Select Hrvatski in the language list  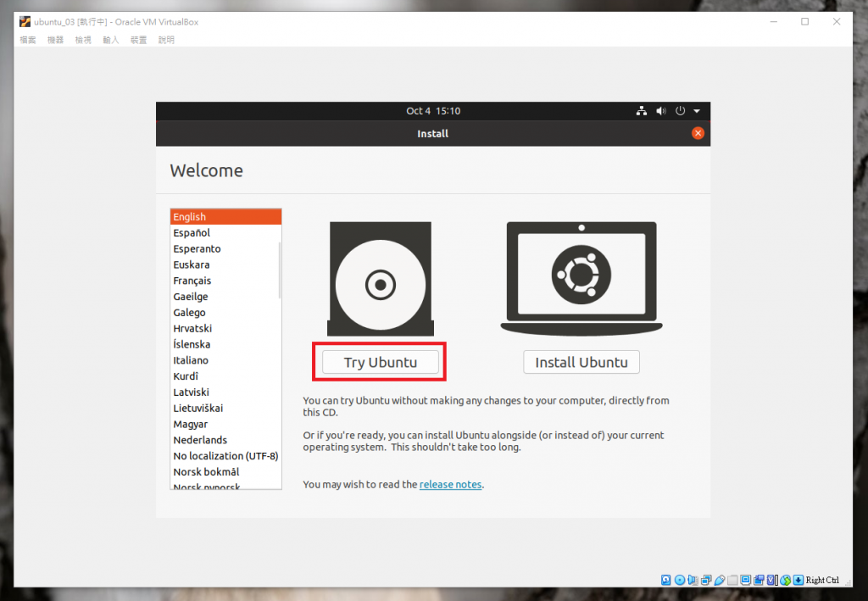point(225,328)
